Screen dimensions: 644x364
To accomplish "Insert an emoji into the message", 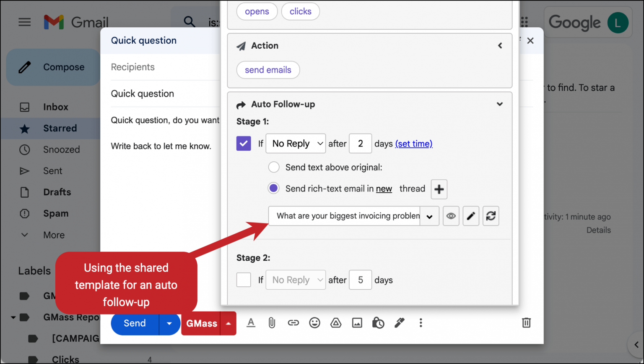I will click(x=314, y=323).
